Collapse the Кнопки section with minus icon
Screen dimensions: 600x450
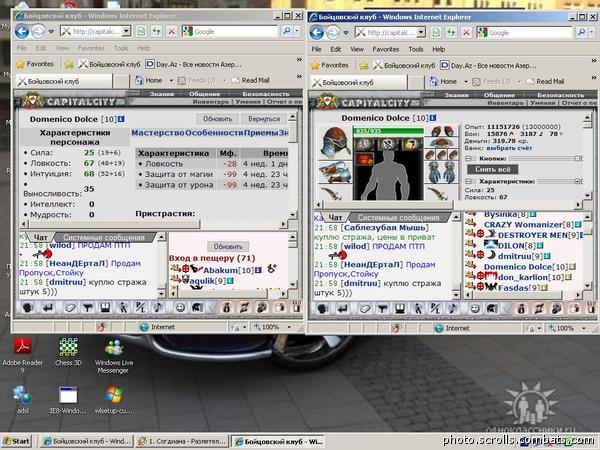(469, 158)
